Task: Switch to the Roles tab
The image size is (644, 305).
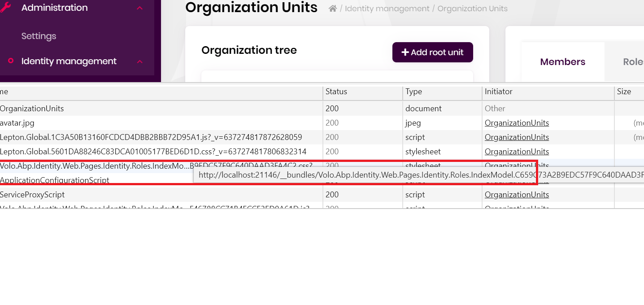Action: coord(633,62)
